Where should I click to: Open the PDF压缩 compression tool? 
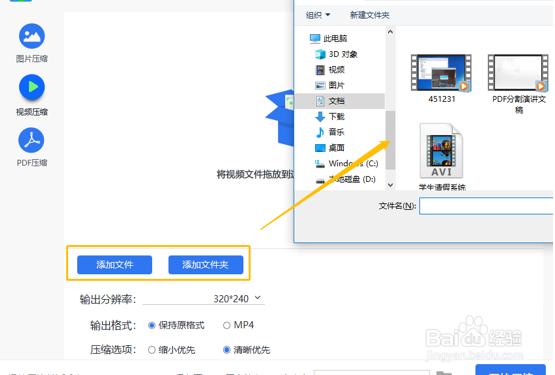click(x=32, y=147)
